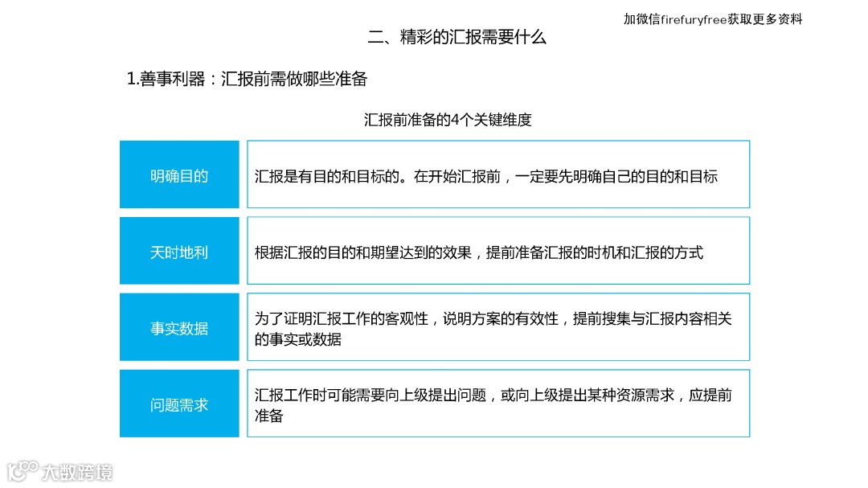Click the slide title 二、精彩的汇报需要什么

point(457,37)
